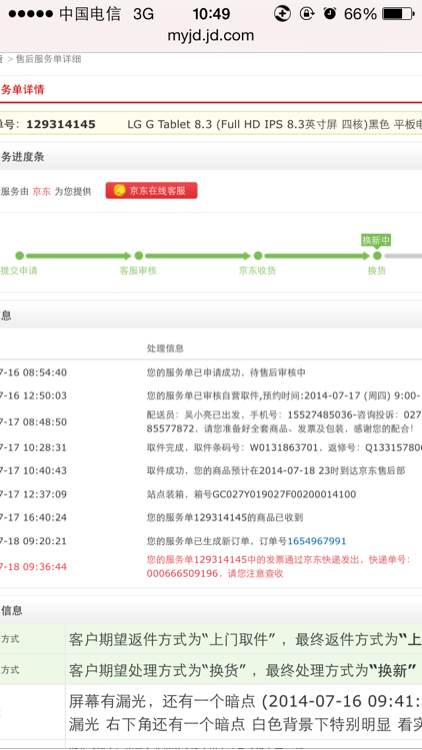Screen dimensions: 422x750
Task: Open the 京东在线客服 chat button
Action: 151,190
